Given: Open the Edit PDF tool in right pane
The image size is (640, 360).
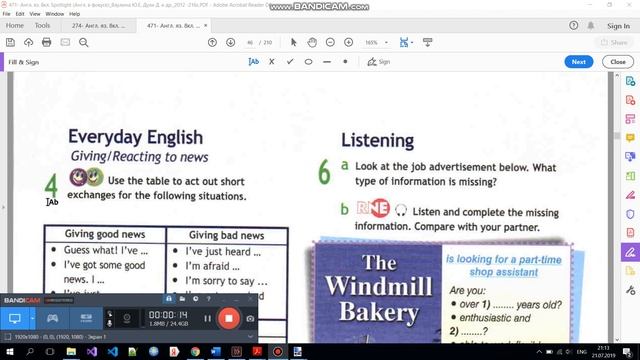Looking at the screenshot, I should [630, 119].
